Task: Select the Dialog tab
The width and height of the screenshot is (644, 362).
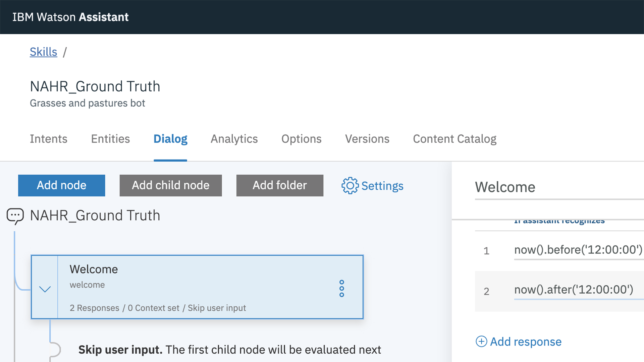Action: (x=170, y=139)
